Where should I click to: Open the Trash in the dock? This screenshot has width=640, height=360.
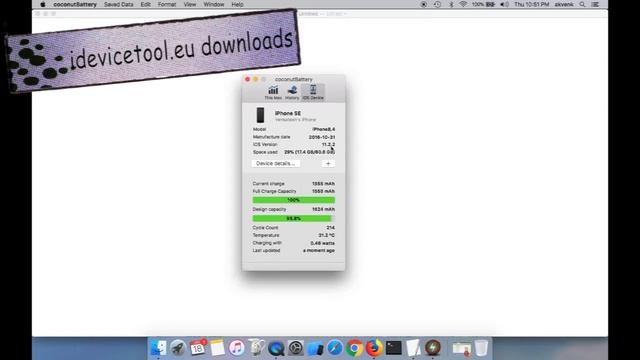(x=481, y=348)
